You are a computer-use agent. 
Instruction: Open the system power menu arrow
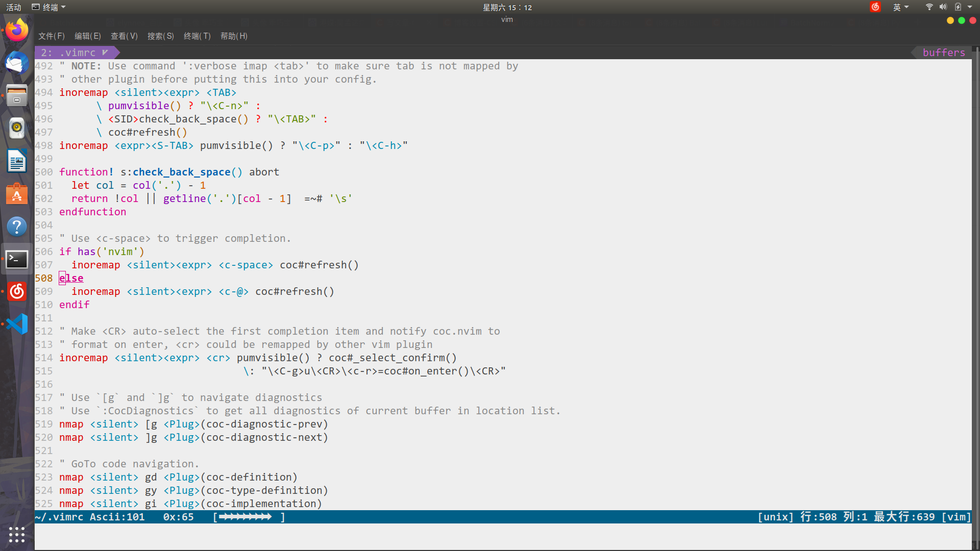(x=970, y=7)
